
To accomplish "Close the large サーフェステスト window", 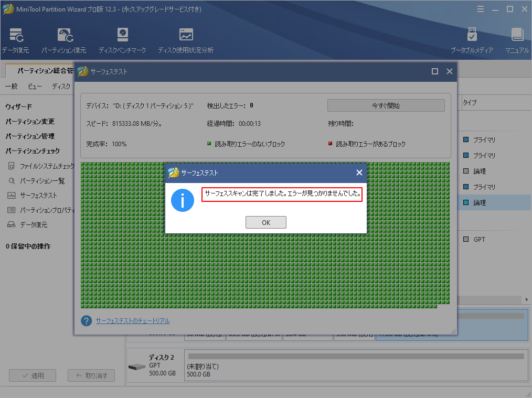I will [450, 71].
